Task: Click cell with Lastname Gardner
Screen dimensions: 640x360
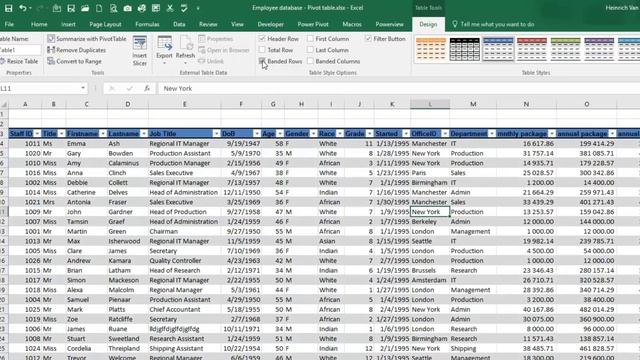Action: 128,212
